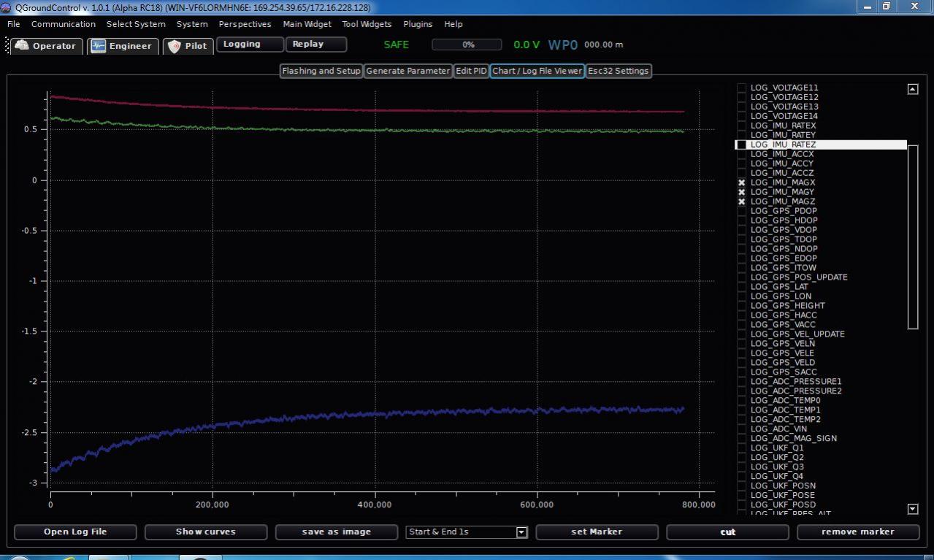Open the Communication menu

64,24
